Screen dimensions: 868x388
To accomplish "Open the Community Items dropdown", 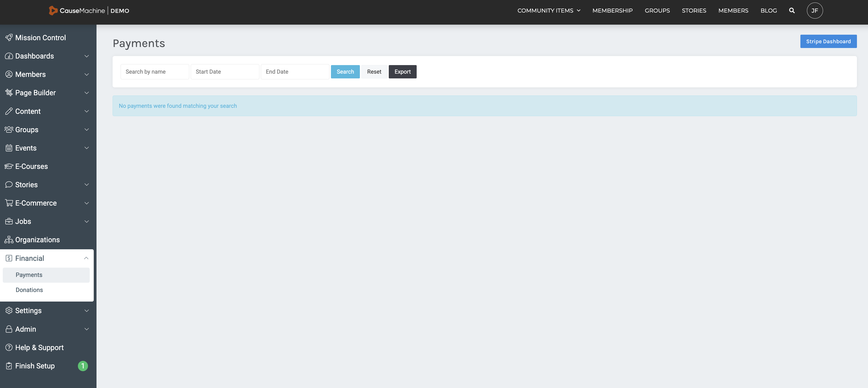I will [x=549, y=11].
